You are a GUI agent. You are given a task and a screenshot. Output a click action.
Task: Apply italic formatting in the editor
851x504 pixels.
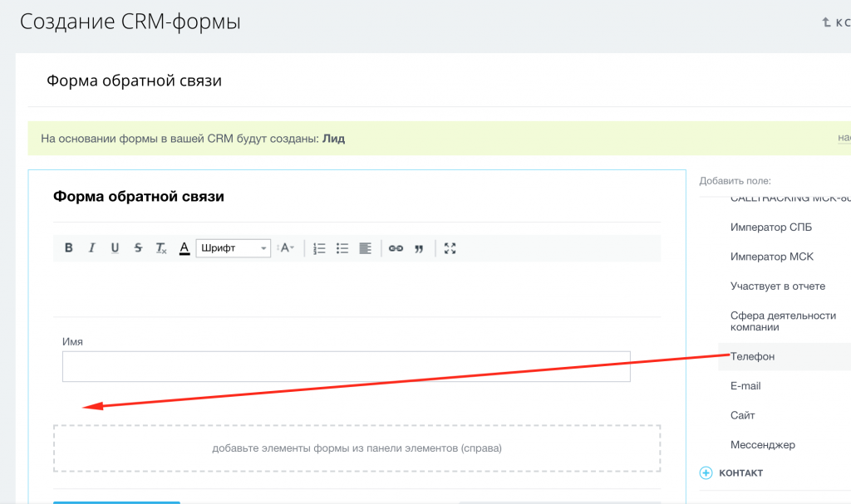tap(91, 247)
